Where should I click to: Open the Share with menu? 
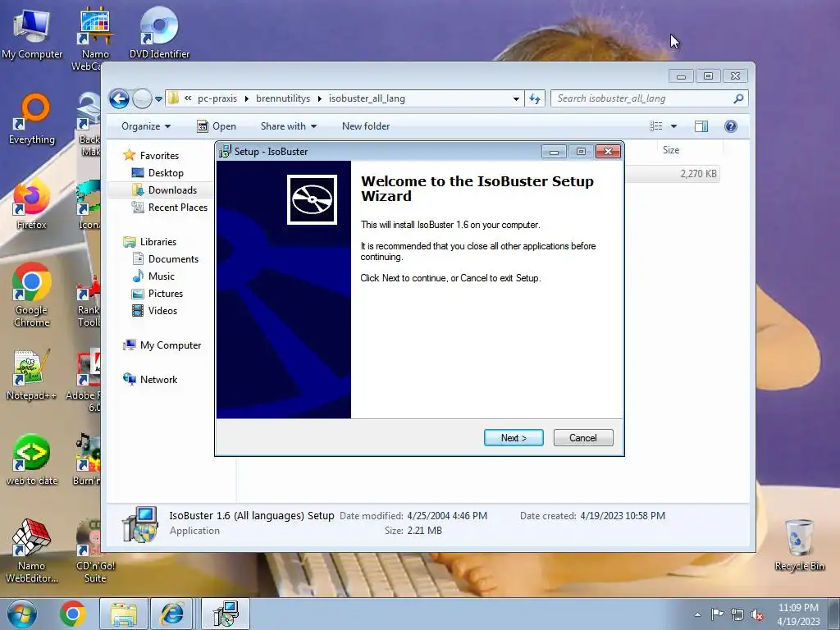coord(288,126)
